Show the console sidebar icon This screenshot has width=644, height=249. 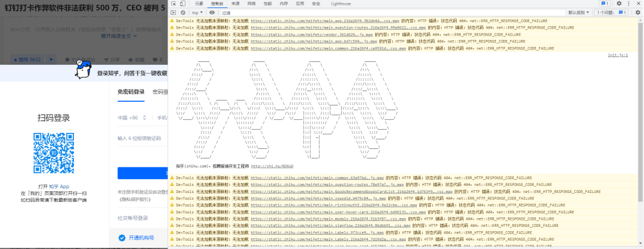point(174,13)
